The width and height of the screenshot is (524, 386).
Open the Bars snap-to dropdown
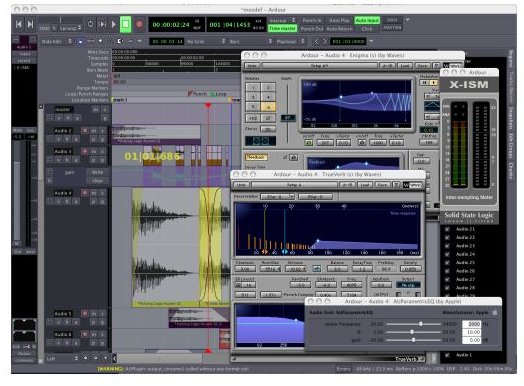251,41
